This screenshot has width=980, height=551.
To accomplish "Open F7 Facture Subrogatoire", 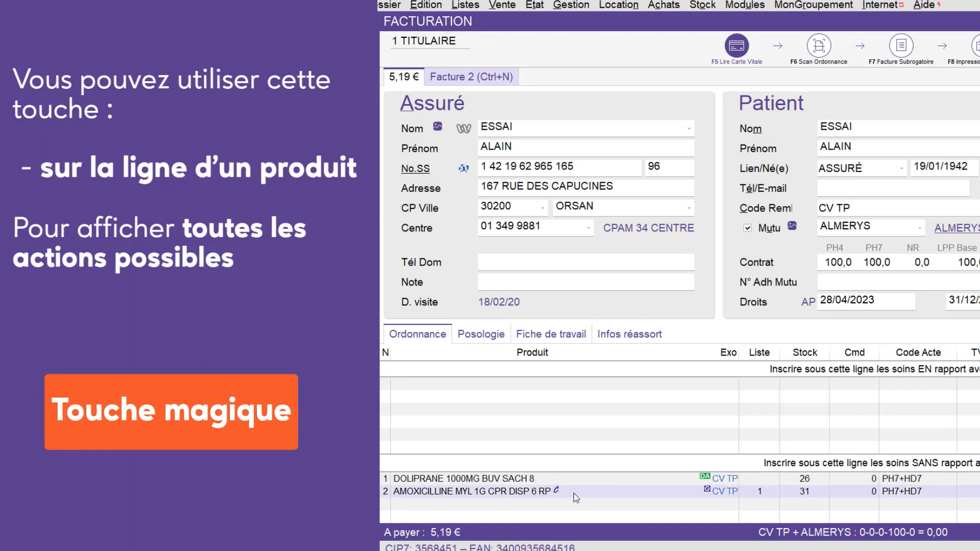I will 901,46.
